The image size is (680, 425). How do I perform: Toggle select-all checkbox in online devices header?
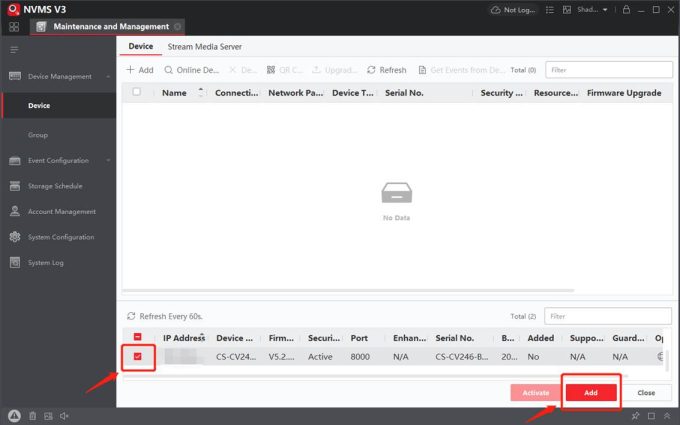(x=137, y=338)
